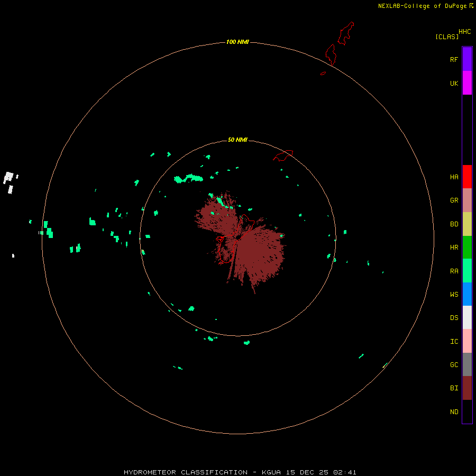Image resolution: width=476 pixels, height=476 pixels.
Task: Click the white DS legend swatch
Action: coord(467,317)
